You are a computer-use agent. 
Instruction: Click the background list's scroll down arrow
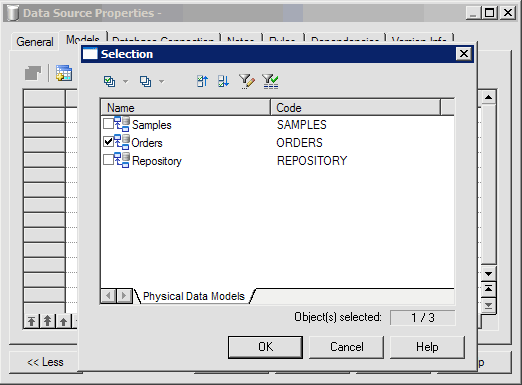pos(489,274)
